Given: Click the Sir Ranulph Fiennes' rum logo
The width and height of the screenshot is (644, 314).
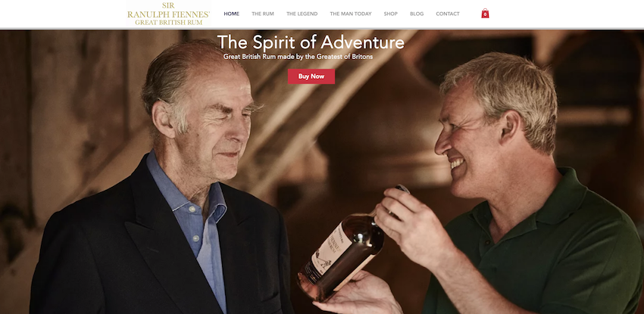Looking at the screenshot, I should click(x=168, y=14).
